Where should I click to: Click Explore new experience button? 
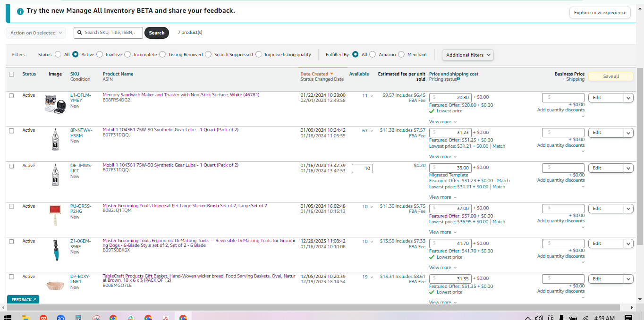pos(600,13)
